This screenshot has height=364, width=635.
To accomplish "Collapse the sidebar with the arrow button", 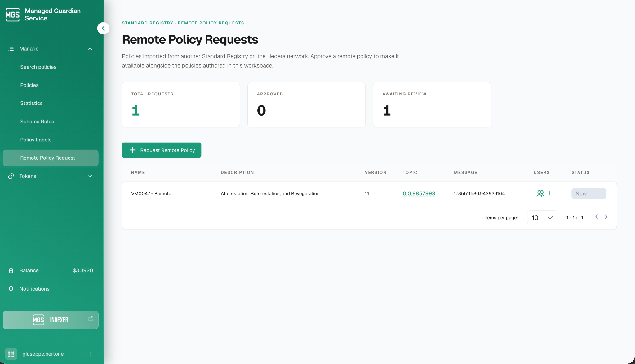I will point(103,28).
